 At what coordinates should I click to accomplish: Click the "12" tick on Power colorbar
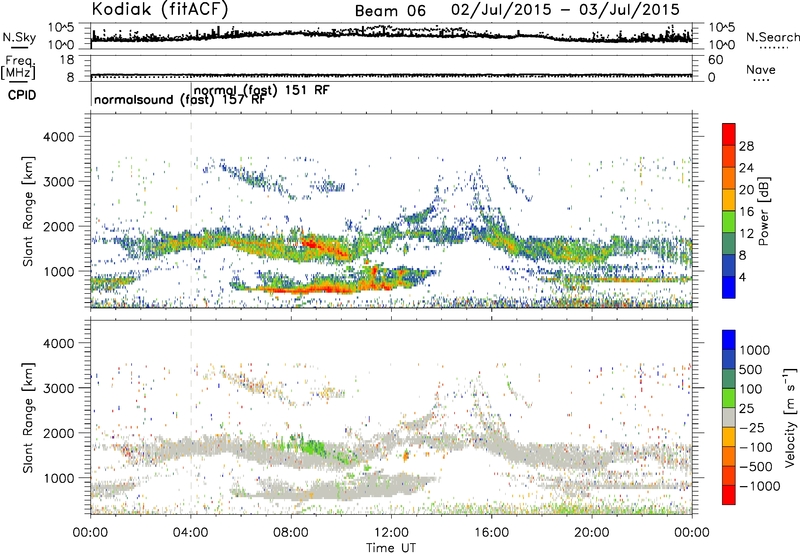(746, 234)
